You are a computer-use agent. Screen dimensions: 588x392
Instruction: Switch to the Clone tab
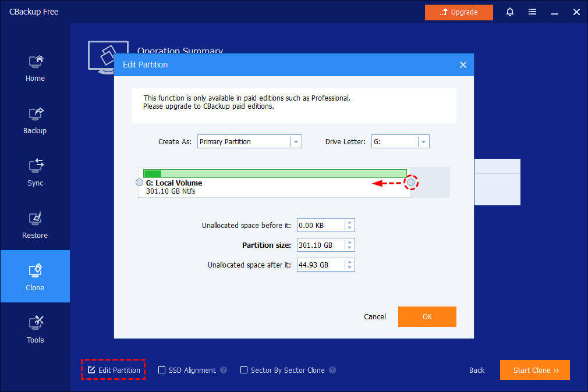point(35,276)
